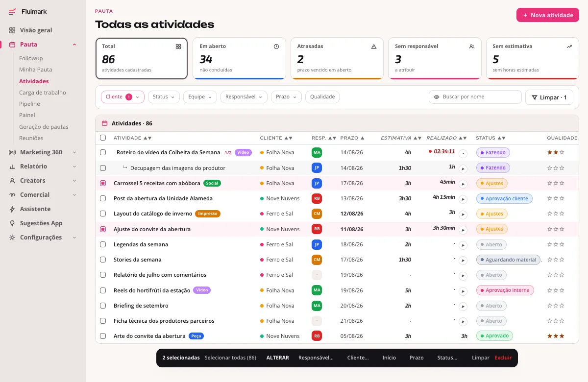Click JP avatar on Legendas da semana row

[317, 244]
